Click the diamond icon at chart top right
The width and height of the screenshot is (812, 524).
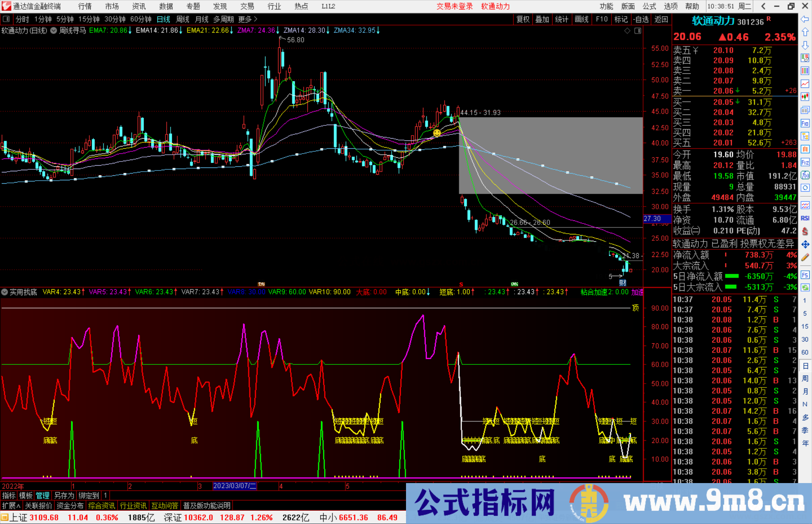(x=627, y=31)
